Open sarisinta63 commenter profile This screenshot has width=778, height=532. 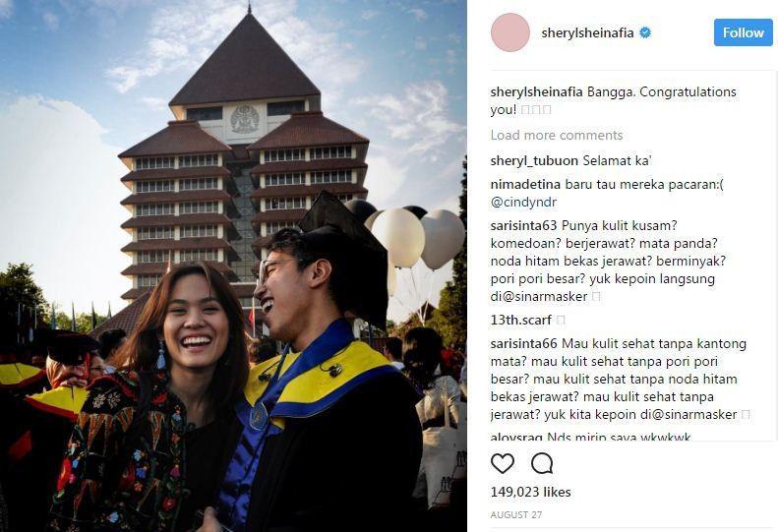point(523,226)
